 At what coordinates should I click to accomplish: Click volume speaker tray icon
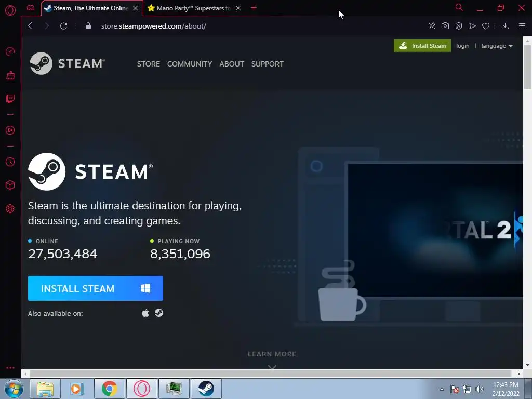479,389
